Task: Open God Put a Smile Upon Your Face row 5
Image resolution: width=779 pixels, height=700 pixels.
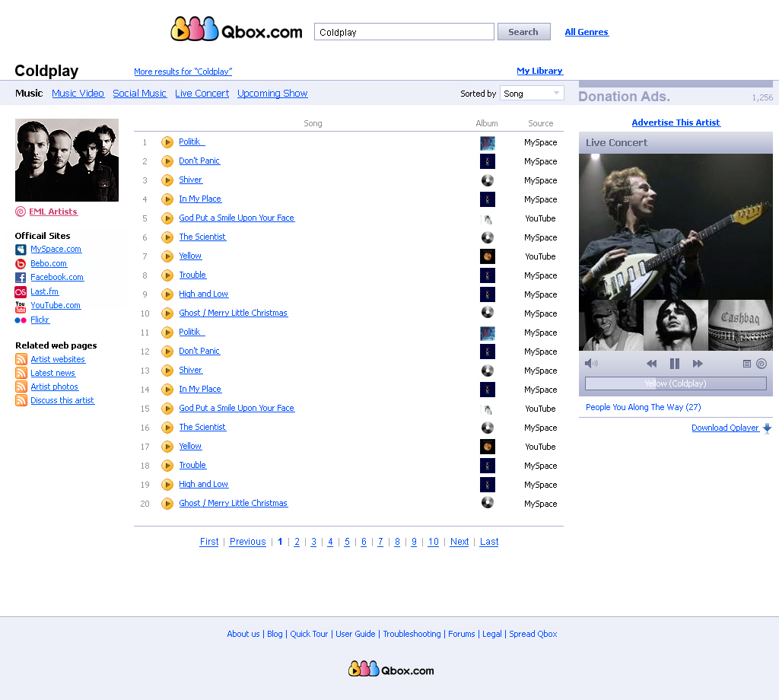Action: [x=237, y=218]
